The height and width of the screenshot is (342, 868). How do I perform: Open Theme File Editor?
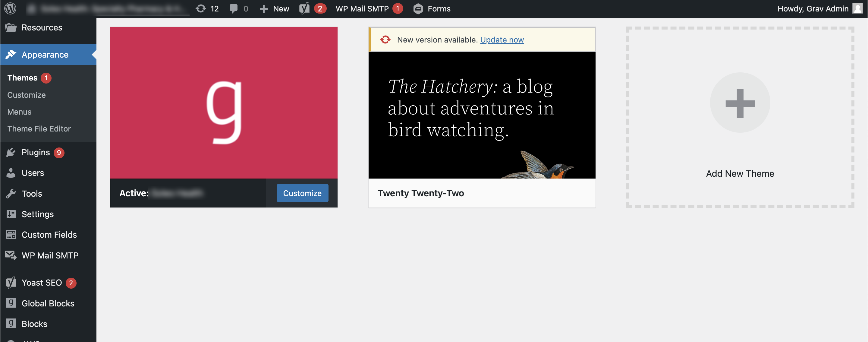tap(39, 129)
